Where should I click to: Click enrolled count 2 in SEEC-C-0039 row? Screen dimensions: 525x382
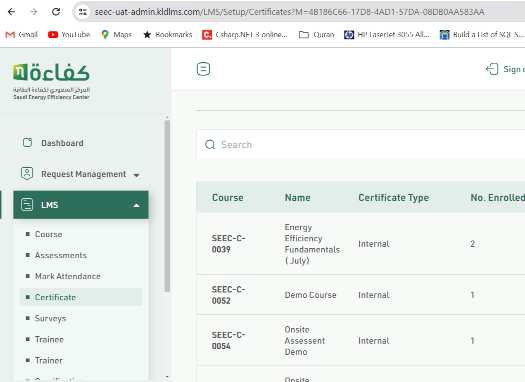tap(472, 244)
